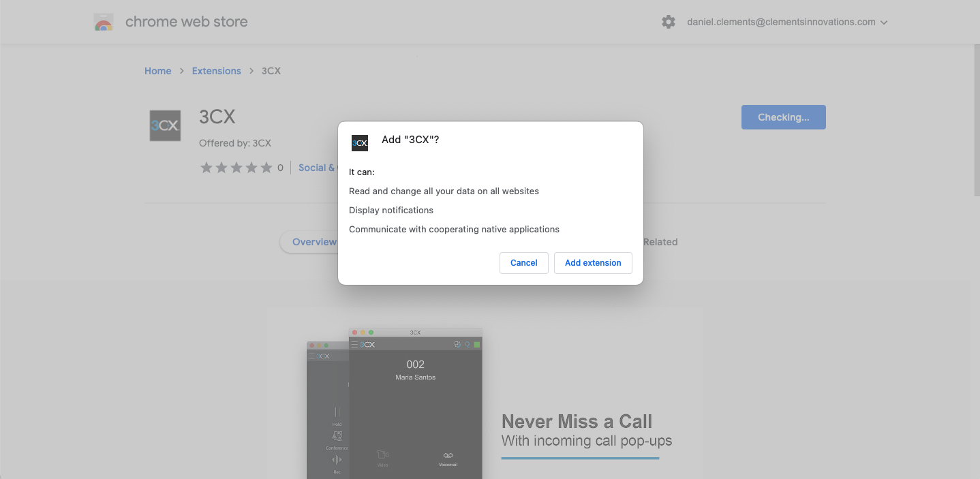Click the Chrome Web Store rainbow logo

coord(104,22)
